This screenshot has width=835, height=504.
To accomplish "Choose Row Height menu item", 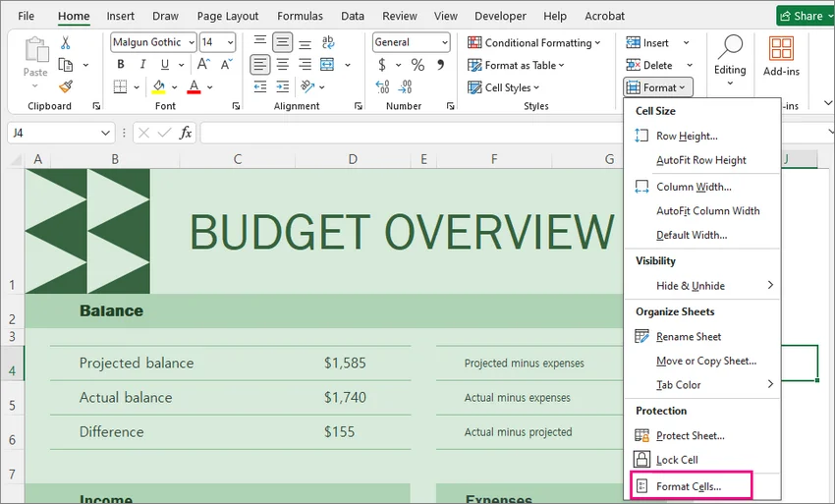I will [x=701, y=136].
